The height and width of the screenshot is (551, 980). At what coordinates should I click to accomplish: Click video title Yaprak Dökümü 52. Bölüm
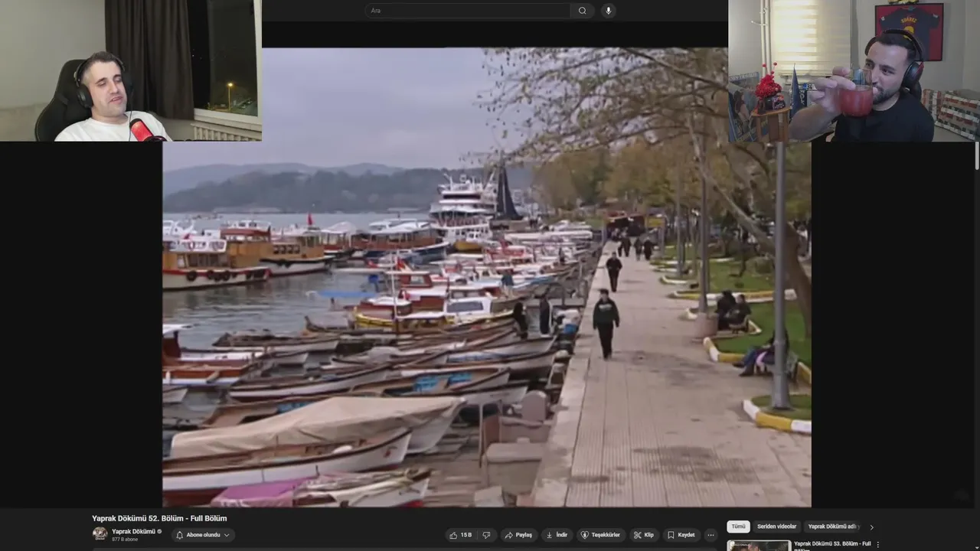coord(159,518)
